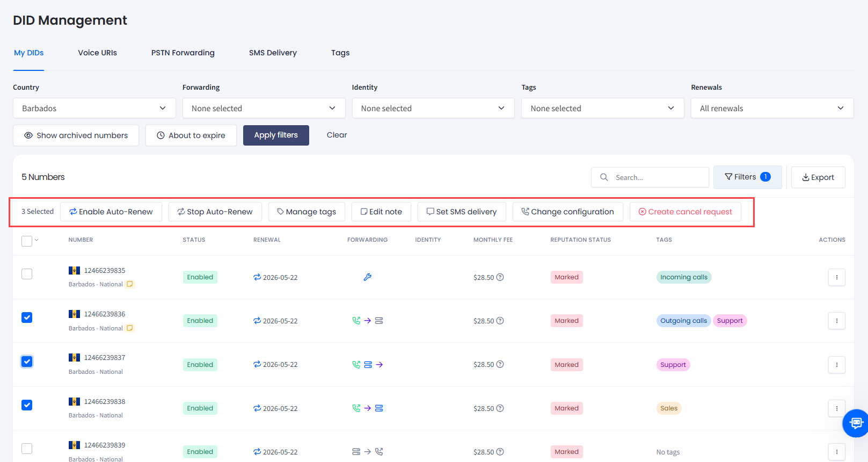Open actions menu for 12466239837

point(837,365)
